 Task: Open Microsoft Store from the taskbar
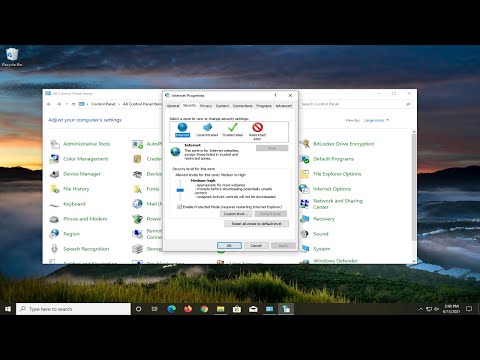(237, 309)
